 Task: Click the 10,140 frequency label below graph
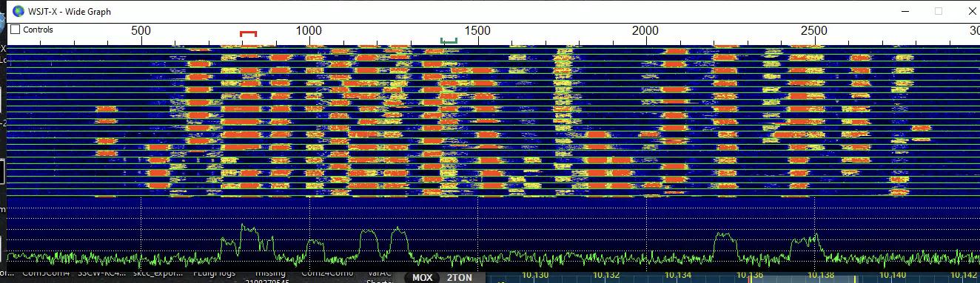(x=893, y=275)
